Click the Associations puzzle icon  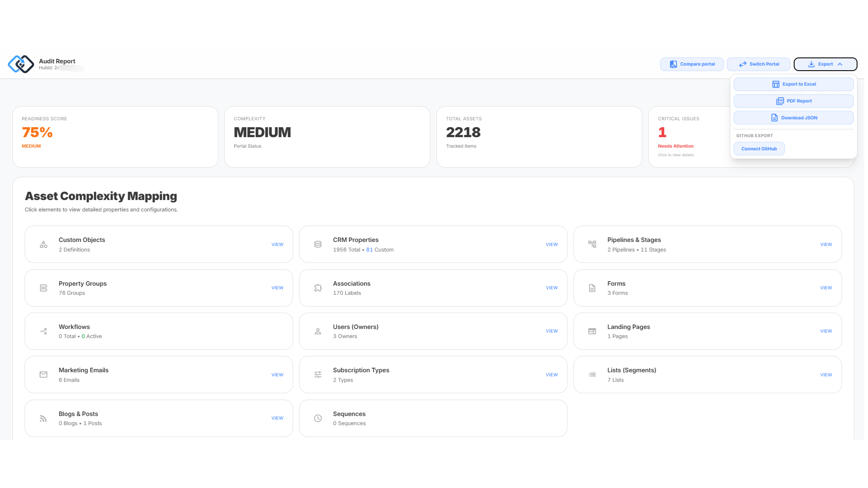[x=318, y=288]
